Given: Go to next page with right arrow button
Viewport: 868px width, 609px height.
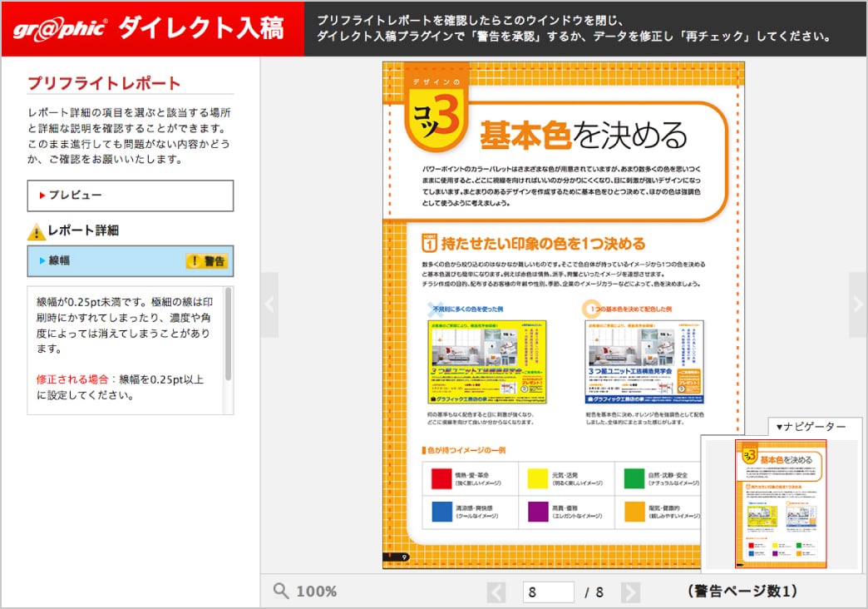Looking at the screenshot, I should (x=631, y=592).
